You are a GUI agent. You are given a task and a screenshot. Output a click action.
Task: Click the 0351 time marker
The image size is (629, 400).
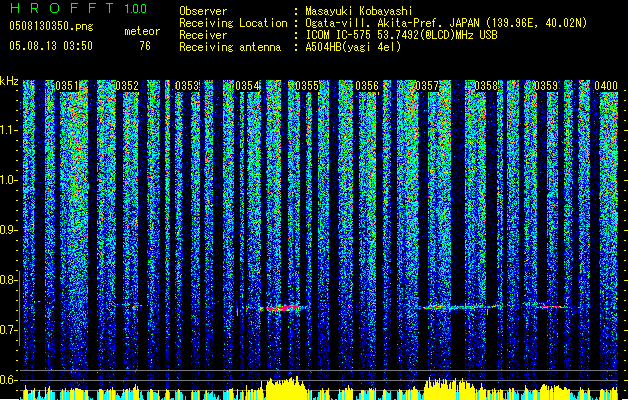[x=67, y=86]
